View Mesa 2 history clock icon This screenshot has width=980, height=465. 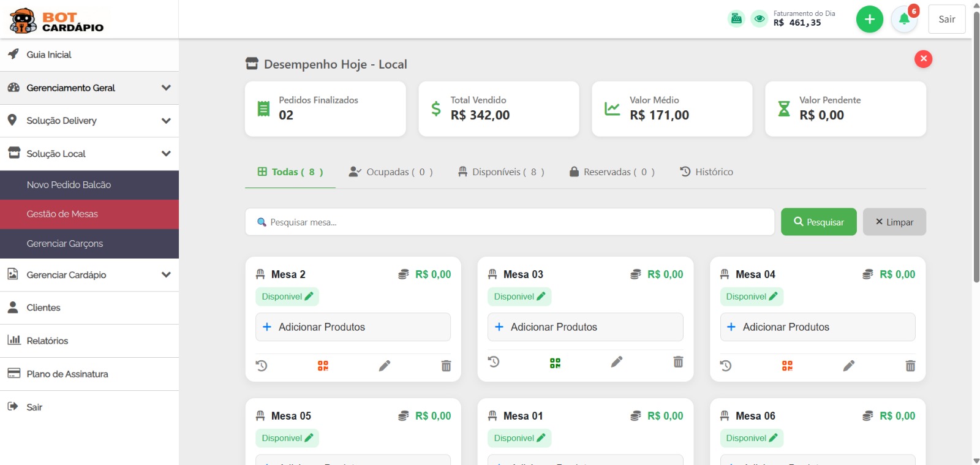[x=262, y=366]
